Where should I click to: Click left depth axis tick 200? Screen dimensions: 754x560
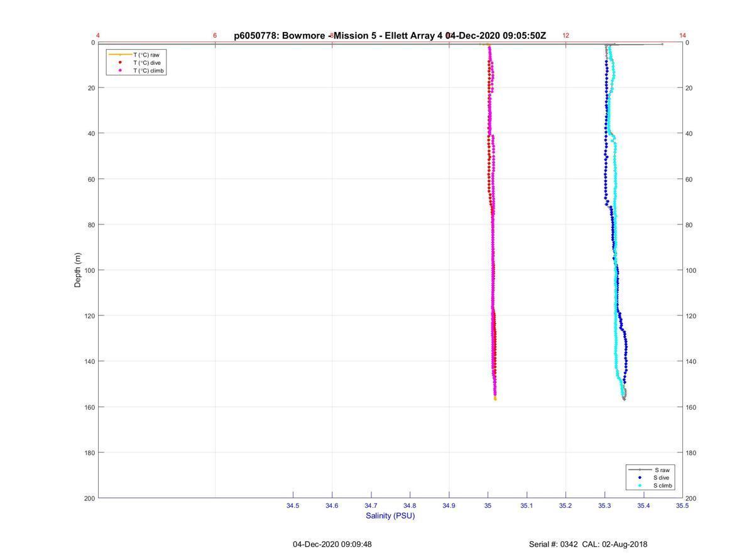point(89,498)
